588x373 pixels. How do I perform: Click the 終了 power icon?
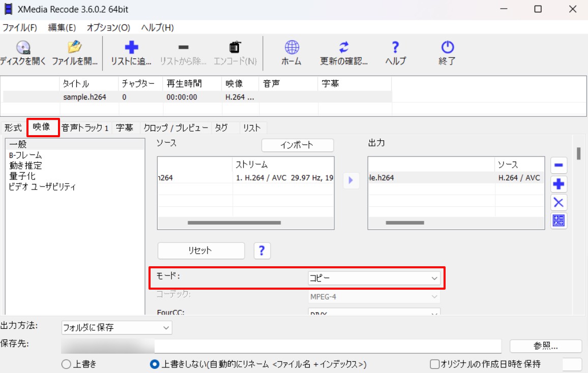448,47
